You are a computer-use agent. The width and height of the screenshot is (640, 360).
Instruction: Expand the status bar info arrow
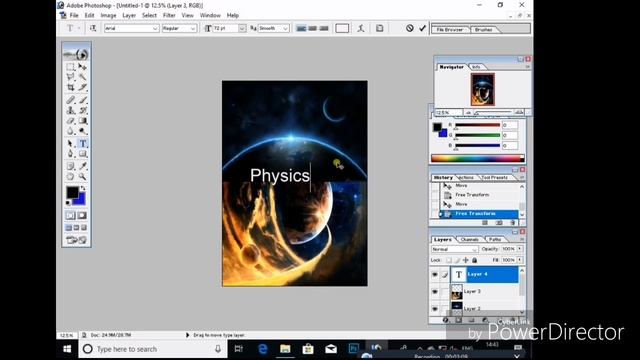tap(187, 335)
